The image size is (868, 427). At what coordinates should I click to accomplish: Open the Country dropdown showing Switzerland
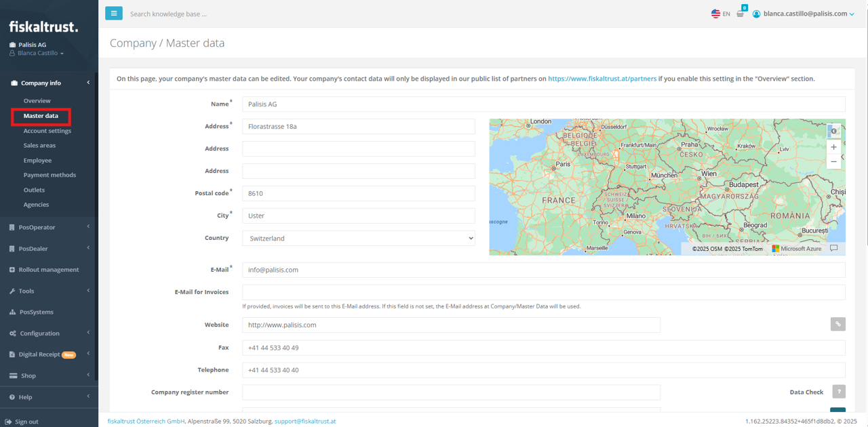[359, 238]
